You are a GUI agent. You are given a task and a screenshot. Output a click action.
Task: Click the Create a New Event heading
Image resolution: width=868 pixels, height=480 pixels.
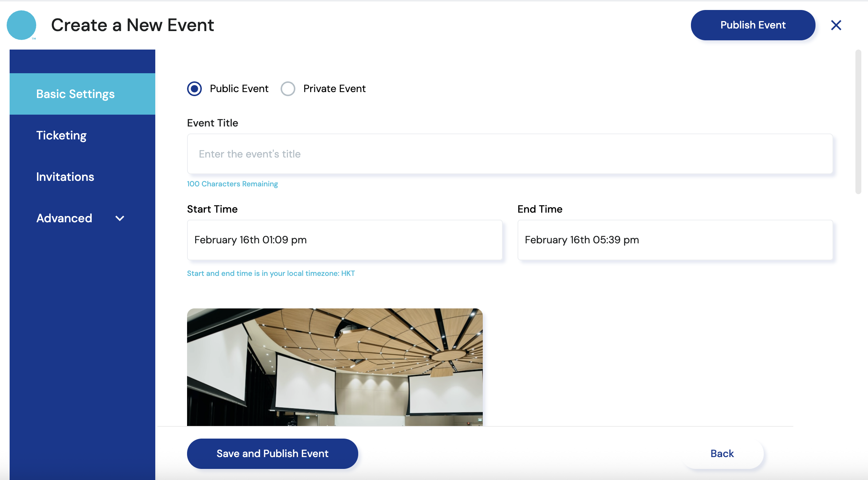click(x=132, y=25)
